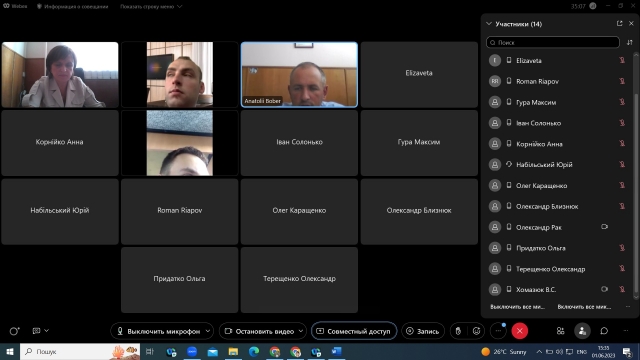Open the sort participants icon
Image resolution: width=640 pixels, height=360 pixels.
point(630,42)
